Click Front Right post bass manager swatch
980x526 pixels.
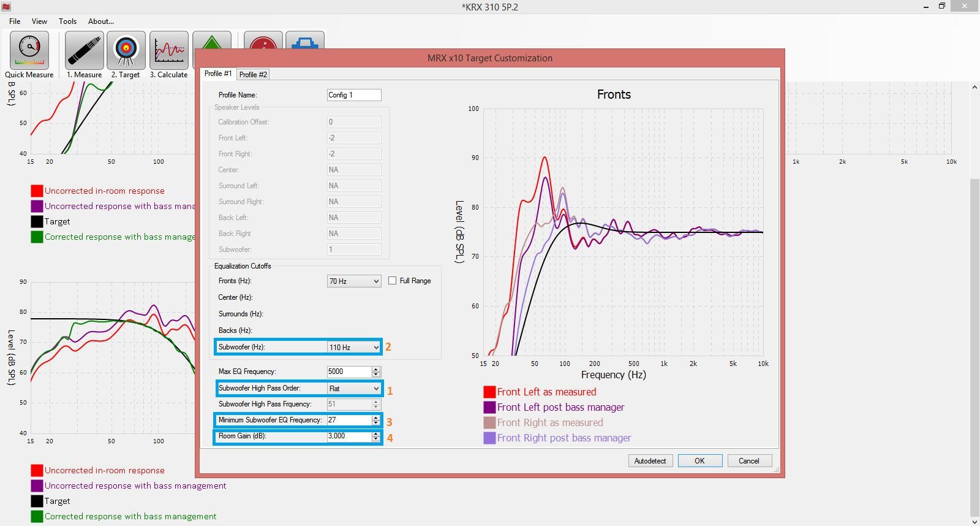point(489,438)
